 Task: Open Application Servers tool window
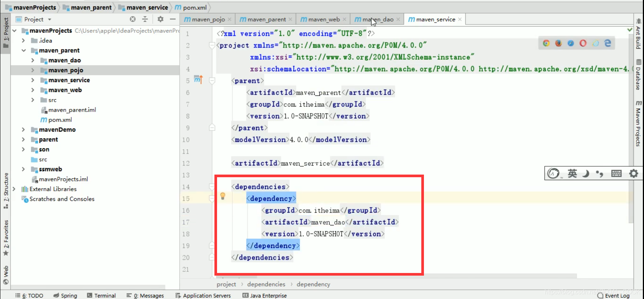pyautogui.click(x=203, y=296)
